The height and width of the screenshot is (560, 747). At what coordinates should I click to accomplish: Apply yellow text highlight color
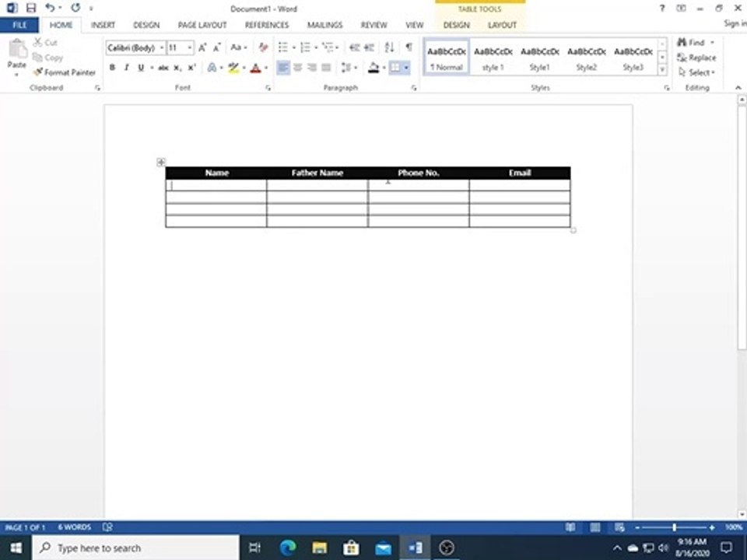click(x=233, y=68)
